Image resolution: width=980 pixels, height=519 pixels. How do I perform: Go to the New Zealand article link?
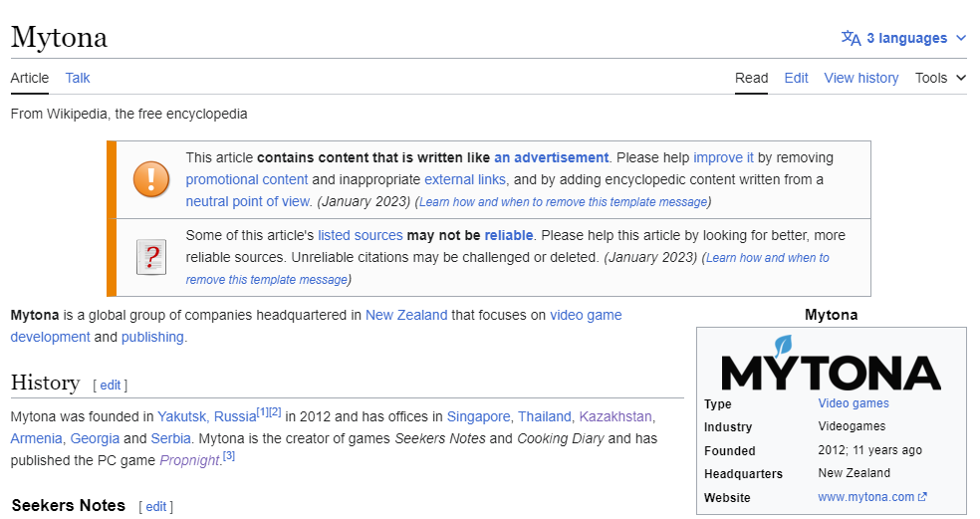(406, 315)
